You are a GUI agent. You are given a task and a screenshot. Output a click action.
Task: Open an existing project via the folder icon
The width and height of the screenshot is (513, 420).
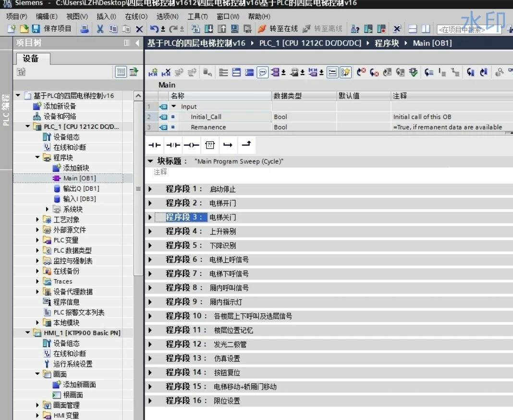24,29
